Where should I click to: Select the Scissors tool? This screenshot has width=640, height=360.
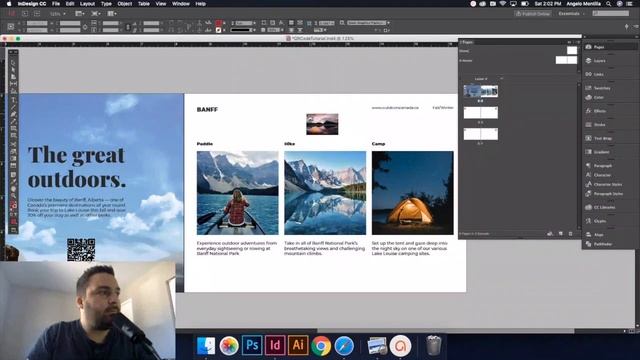(13, 144)
